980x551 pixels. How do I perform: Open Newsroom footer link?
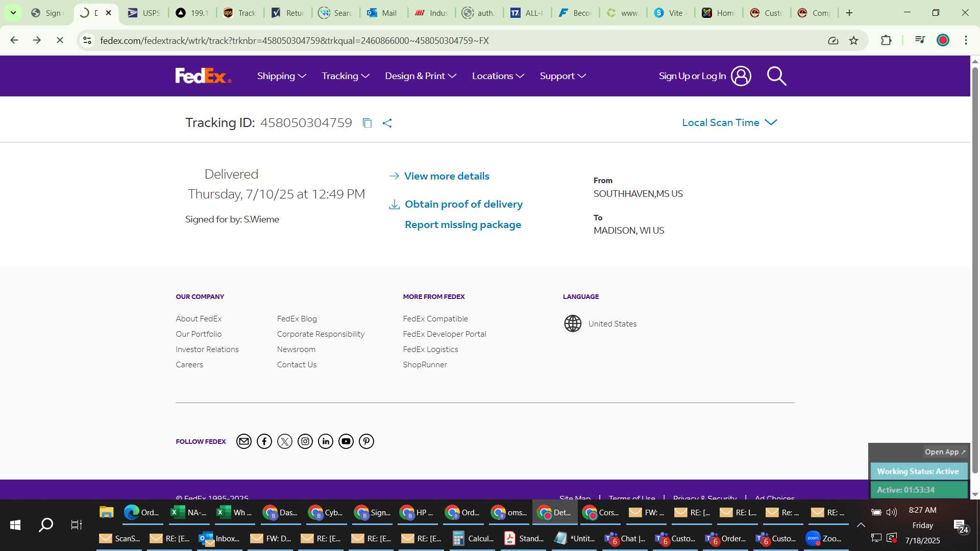(296, 349)
